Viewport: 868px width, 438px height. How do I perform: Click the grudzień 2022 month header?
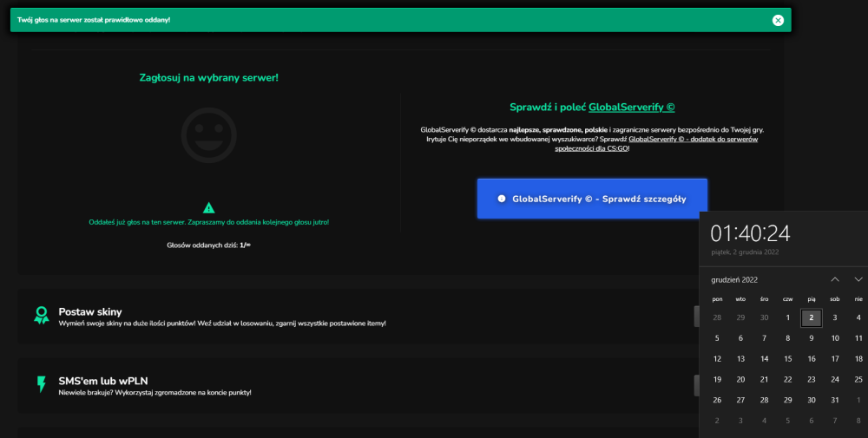pyautogui.click(x=734, y=280)
